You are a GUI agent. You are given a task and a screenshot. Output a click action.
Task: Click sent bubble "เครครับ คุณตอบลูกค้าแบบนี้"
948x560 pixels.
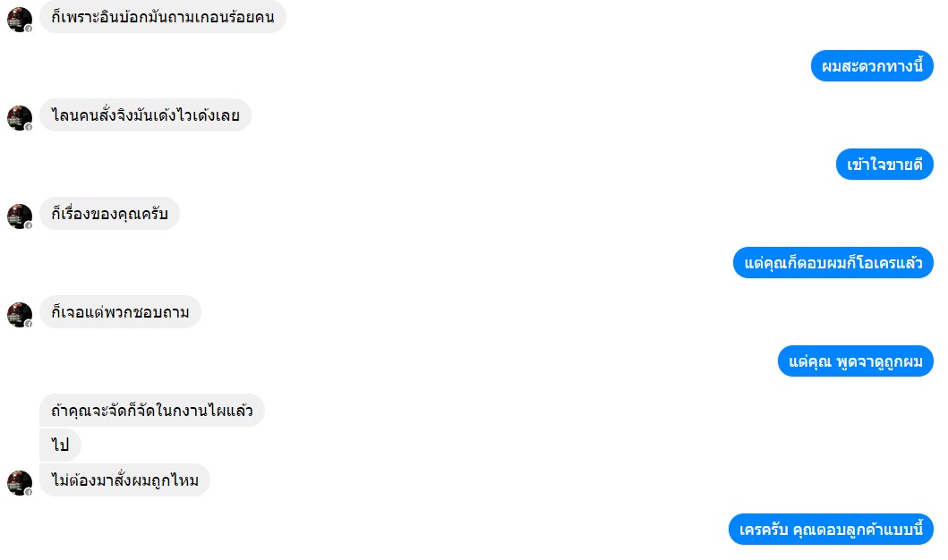831,530
